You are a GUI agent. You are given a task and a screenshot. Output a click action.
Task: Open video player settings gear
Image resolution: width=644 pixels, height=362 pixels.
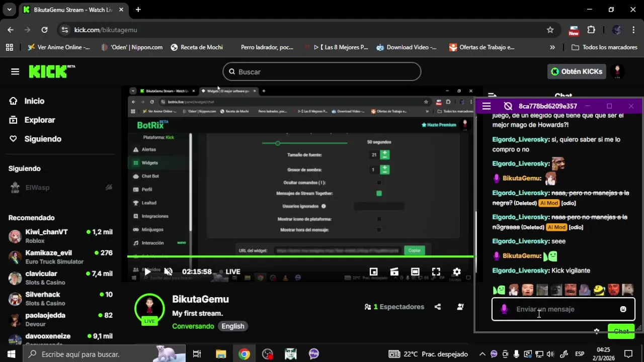coord(457,271)
